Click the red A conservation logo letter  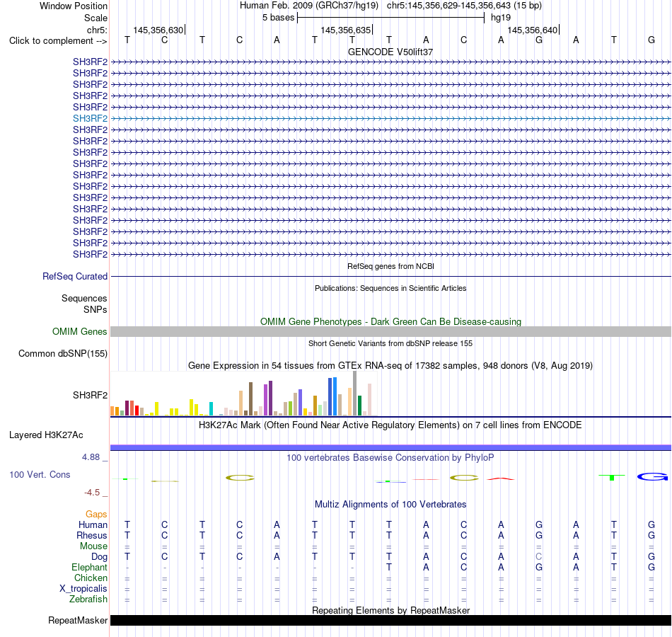pos(501,478)
